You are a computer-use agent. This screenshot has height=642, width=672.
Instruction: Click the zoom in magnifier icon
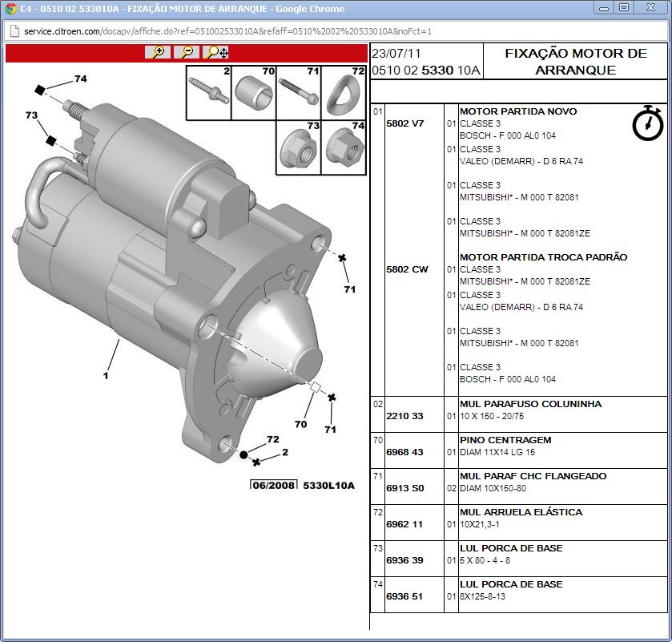(158, 52)
